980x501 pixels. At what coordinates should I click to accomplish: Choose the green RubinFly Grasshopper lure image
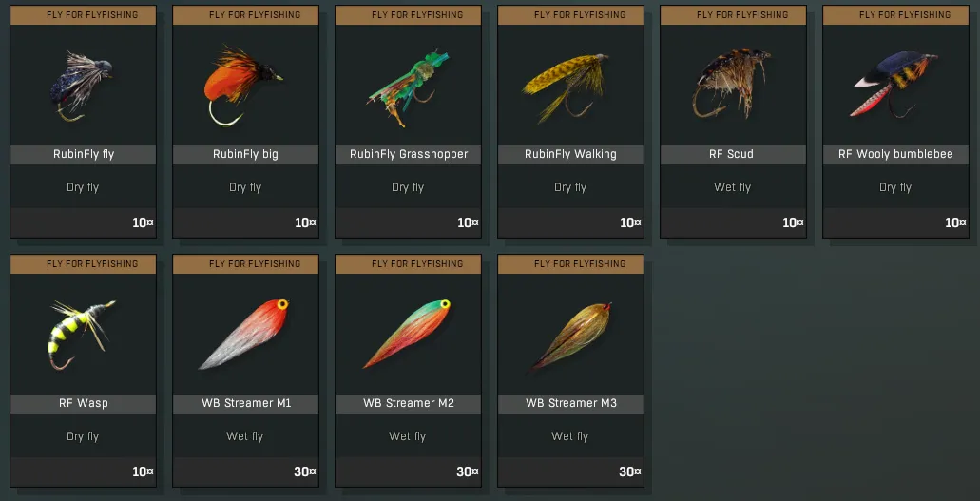pos(409,88)
